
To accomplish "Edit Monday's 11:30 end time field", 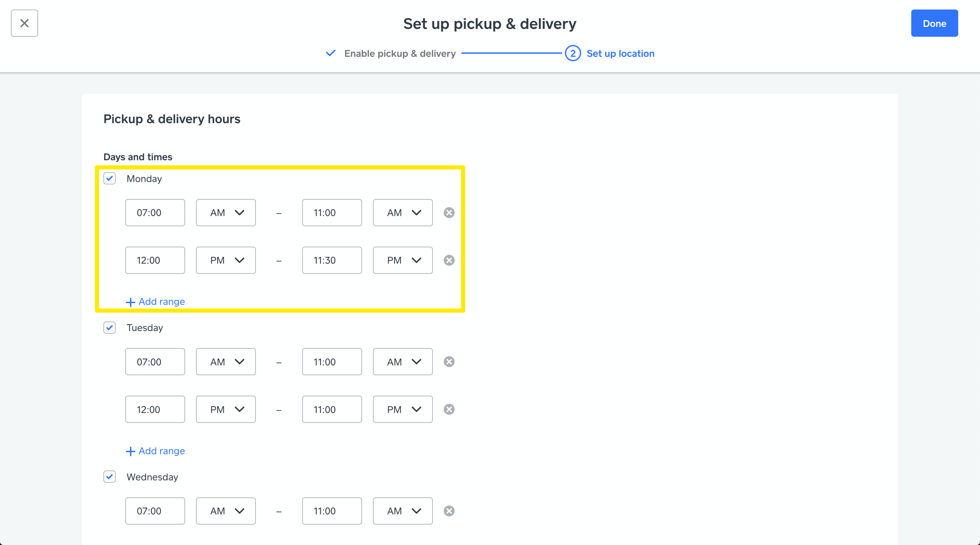I will pyautogui.click(x=332, y=260).
